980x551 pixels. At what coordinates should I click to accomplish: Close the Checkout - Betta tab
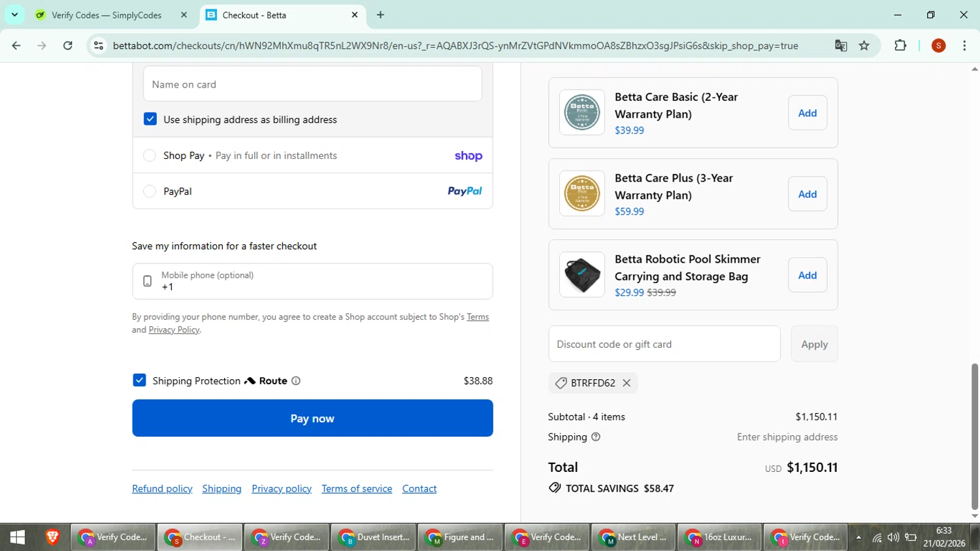[x=355, y=15]
